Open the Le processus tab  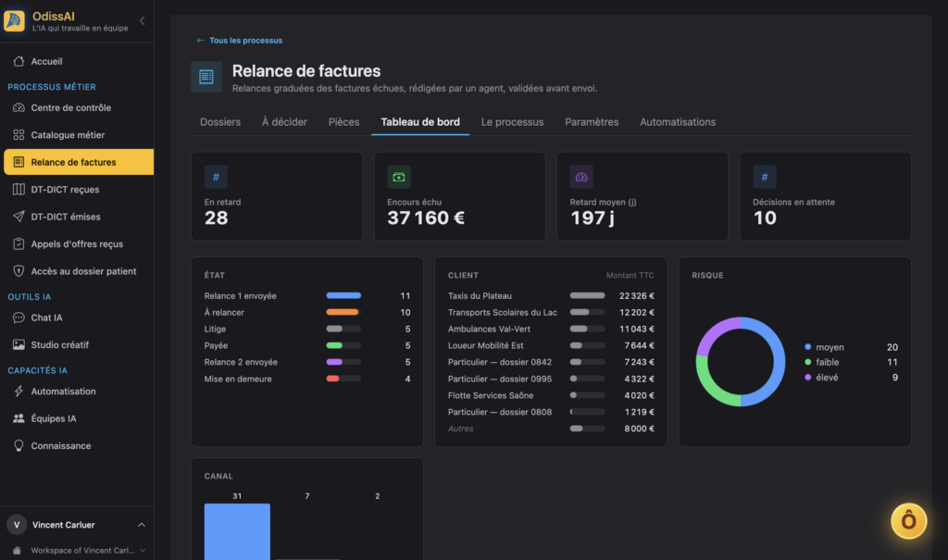512,122
